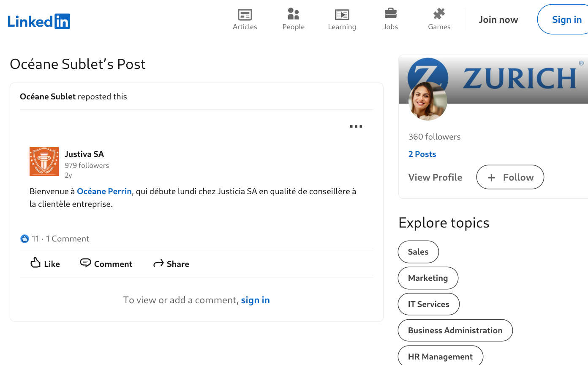The image size is (588, 365).
Task: Open the Océane Perrin mention link
Action: pos(104,191)
